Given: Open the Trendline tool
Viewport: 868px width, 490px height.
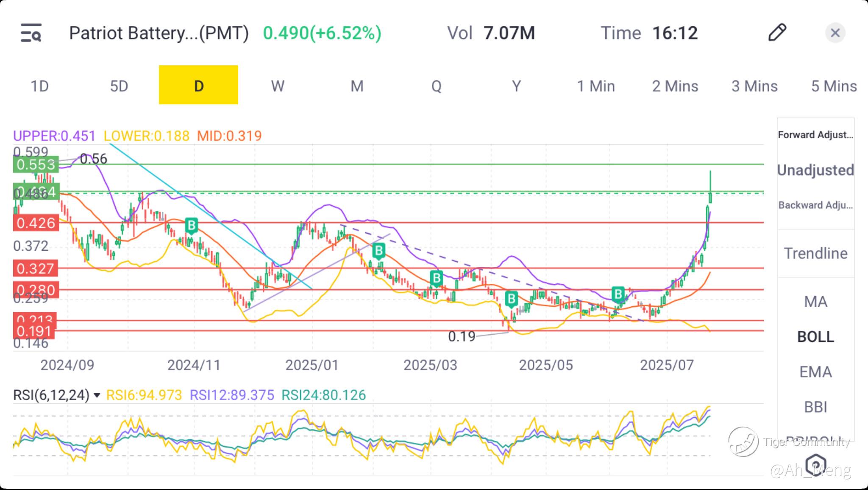Looking at the screenshot, I should coord(815,253).
